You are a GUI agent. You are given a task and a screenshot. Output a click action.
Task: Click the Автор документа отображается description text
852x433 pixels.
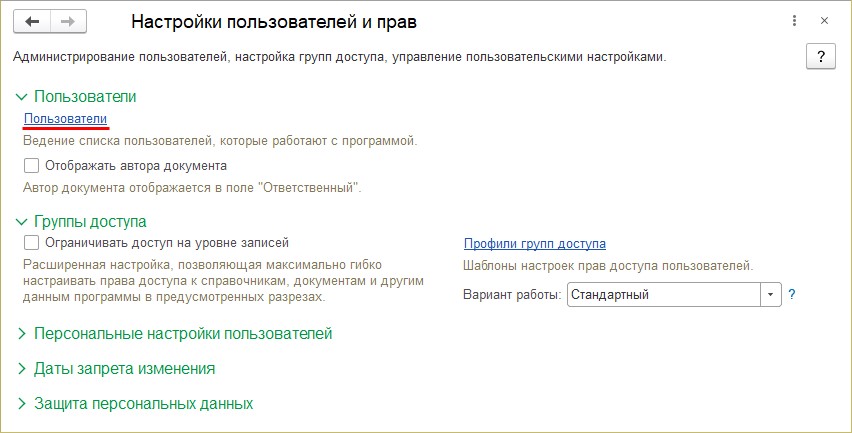click(x=192, y=188)
